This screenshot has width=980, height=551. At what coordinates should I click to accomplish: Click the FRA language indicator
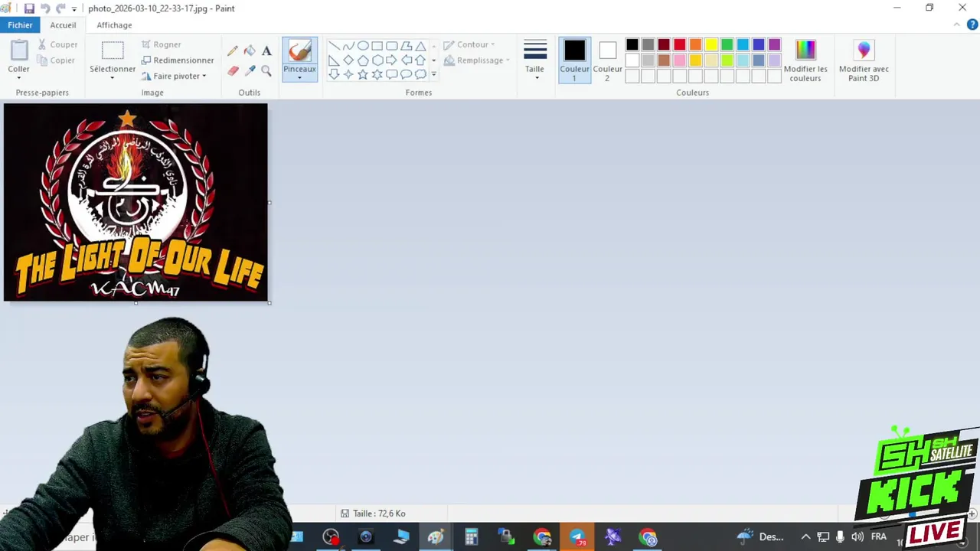(x=878, y=537)
